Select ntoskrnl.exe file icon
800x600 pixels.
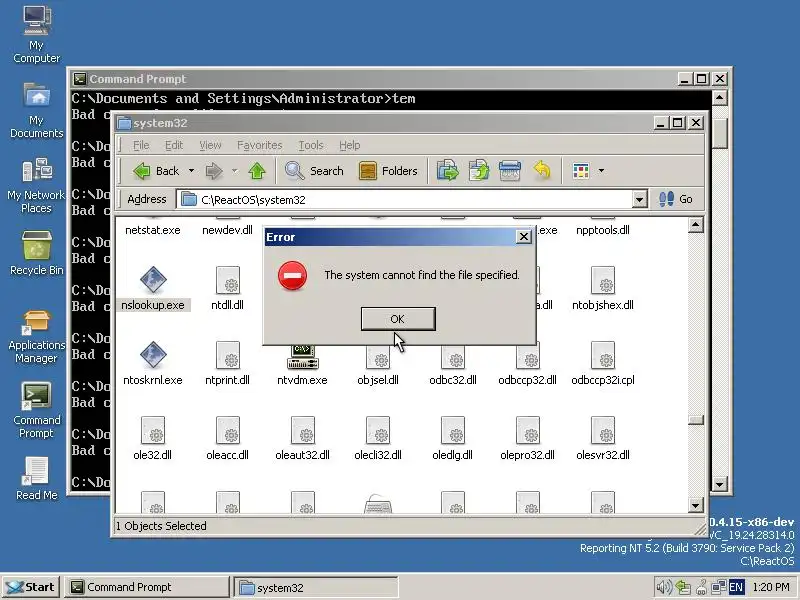pyautogui.click(x=153, y=355)
